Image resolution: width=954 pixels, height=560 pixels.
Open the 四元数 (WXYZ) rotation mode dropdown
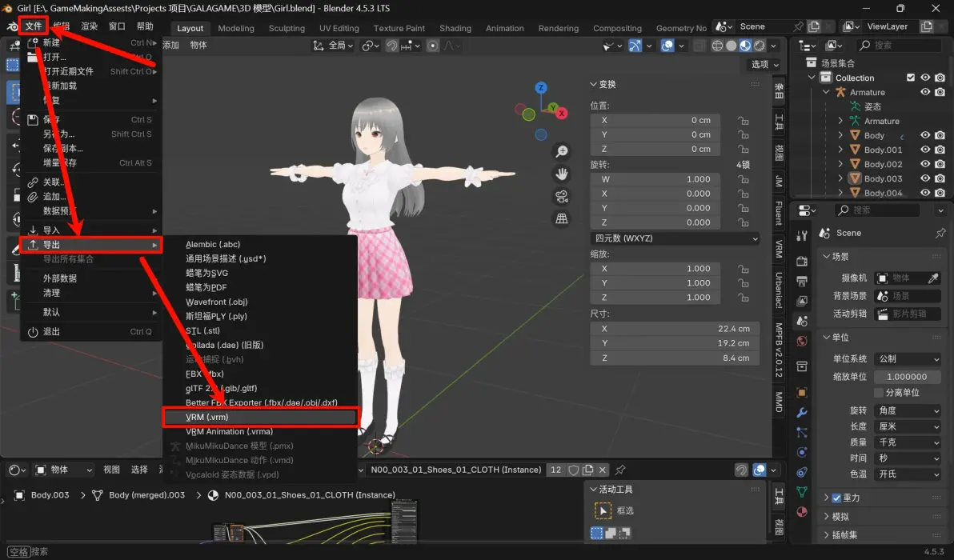pos(675,238)
